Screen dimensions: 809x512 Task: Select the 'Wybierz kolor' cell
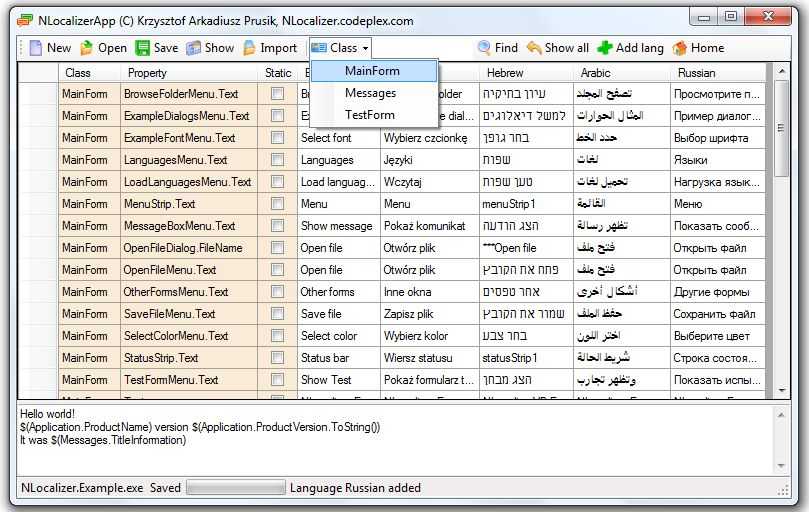(x=430, y=336)
